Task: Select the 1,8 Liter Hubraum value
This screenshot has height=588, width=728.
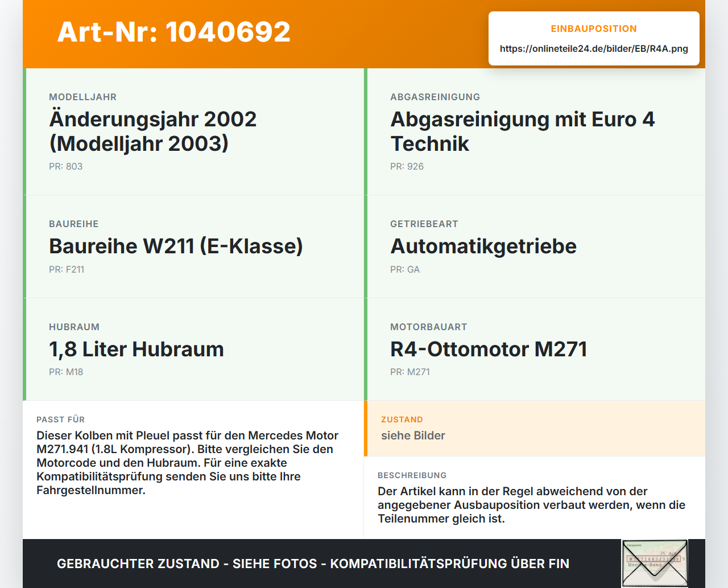Action: click(136, 349)
